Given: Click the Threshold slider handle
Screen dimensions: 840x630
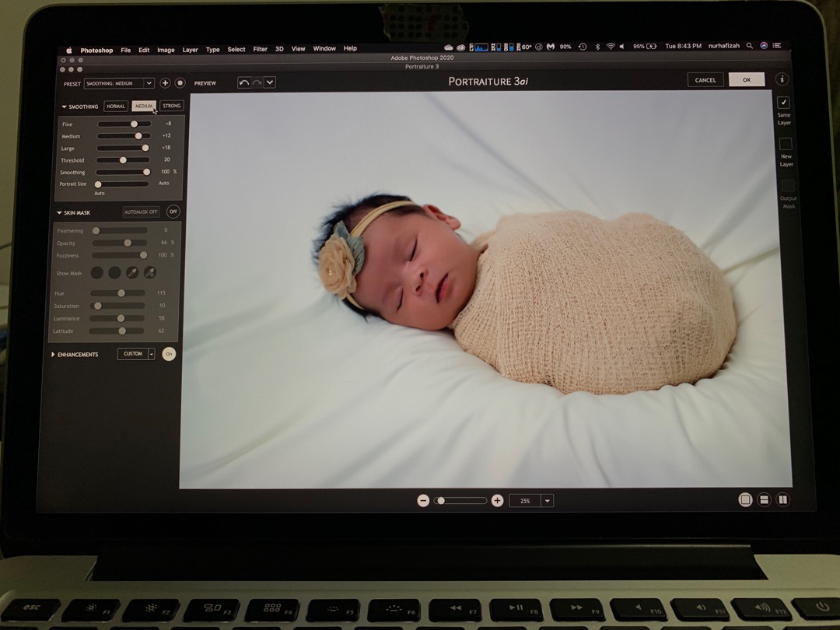Looking at the screenshot, I should [123, 160].
